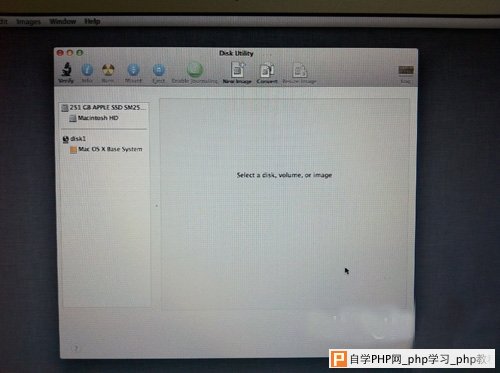Click the help question mark button
The image size is (500, 373).
pos(75,348)
